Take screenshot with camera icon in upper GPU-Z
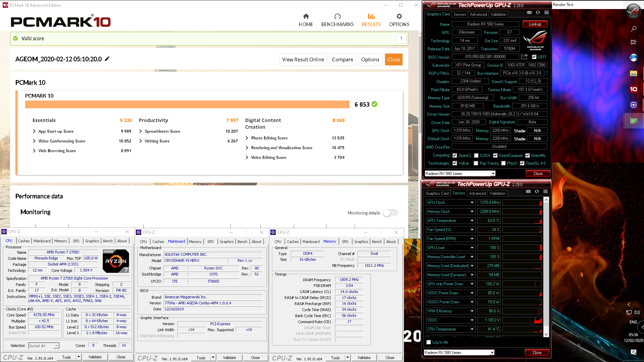This screenshot has height=362, width=644. pos(529,12)
